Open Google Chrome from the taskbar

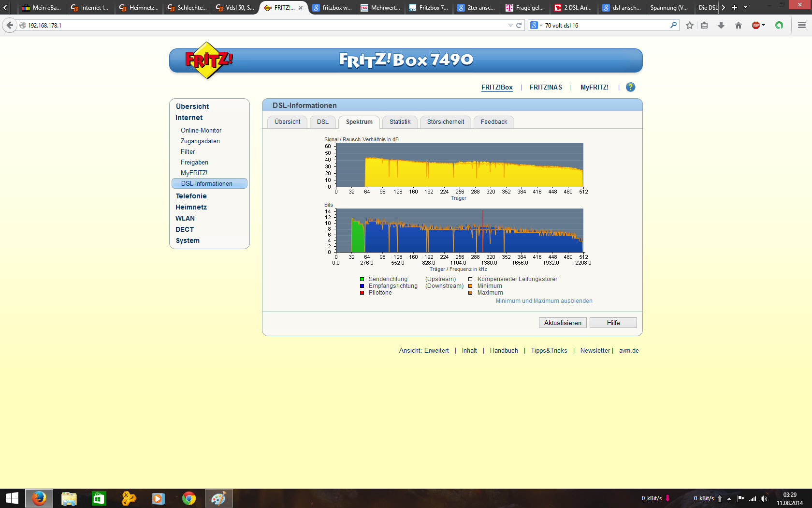pos(189,498)
